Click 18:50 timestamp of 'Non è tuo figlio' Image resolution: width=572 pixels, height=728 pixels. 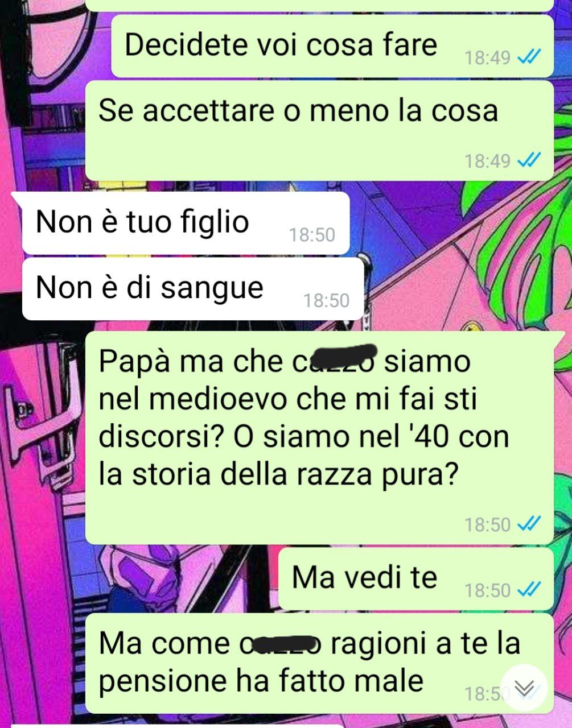[312, 235]
